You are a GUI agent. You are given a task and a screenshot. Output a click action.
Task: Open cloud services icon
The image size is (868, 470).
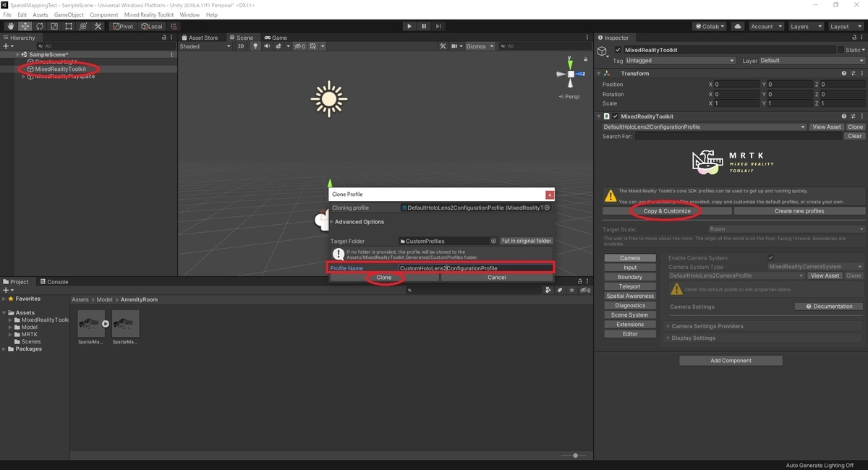coord(737,26)
